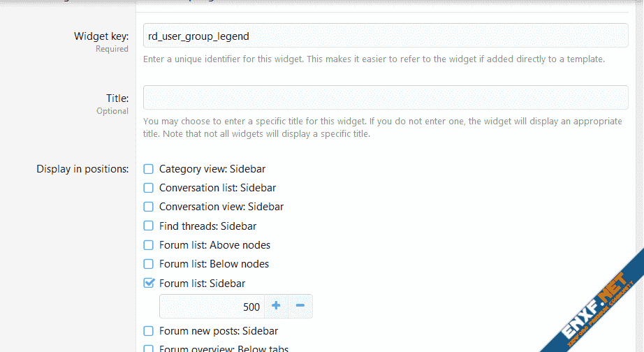Enable Find threads: Sidebar position

click(x=148, y=226)
